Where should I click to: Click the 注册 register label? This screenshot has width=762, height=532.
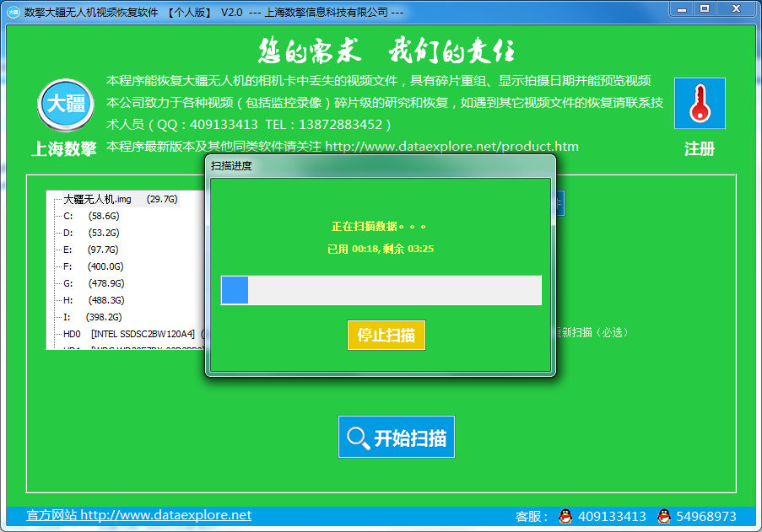700,148
